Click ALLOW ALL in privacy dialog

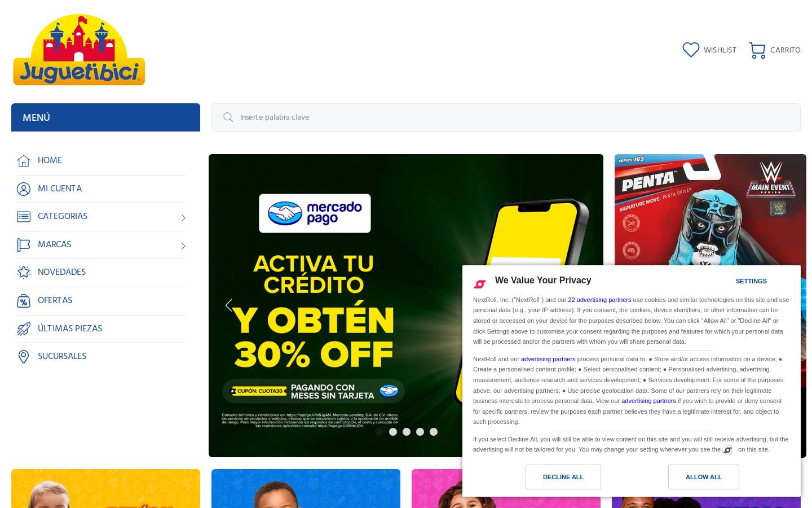pyautogui.click(x=704, y=477)
